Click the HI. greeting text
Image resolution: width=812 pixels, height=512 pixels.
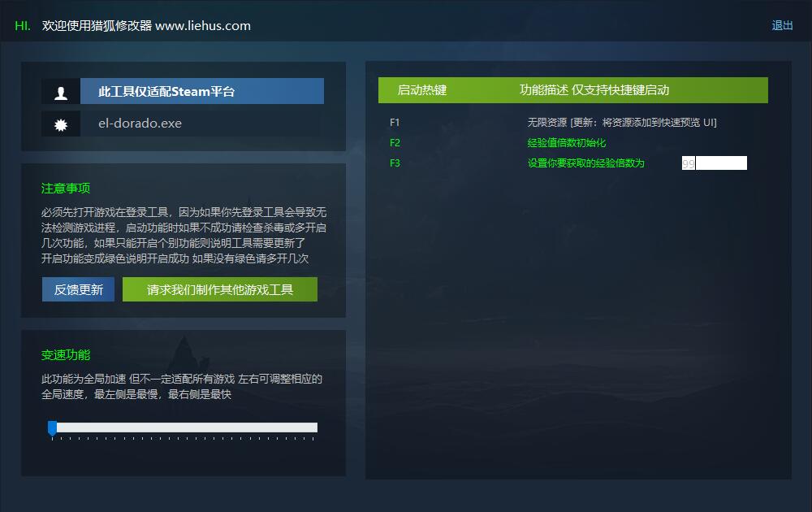pyautogui.click(x=23, y=25)
